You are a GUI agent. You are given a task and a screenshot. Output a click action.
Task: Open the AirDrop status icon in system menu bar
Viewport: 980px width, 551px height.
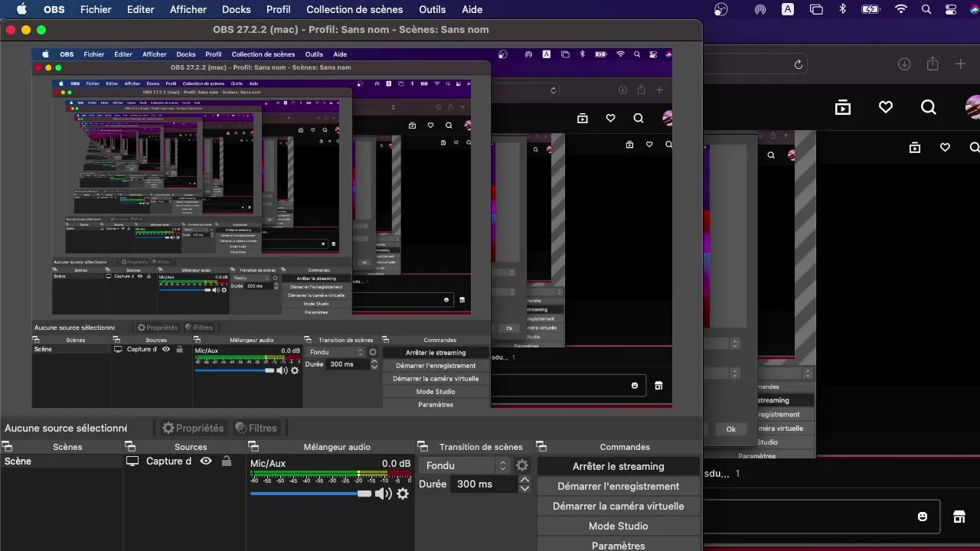[760, 9]
